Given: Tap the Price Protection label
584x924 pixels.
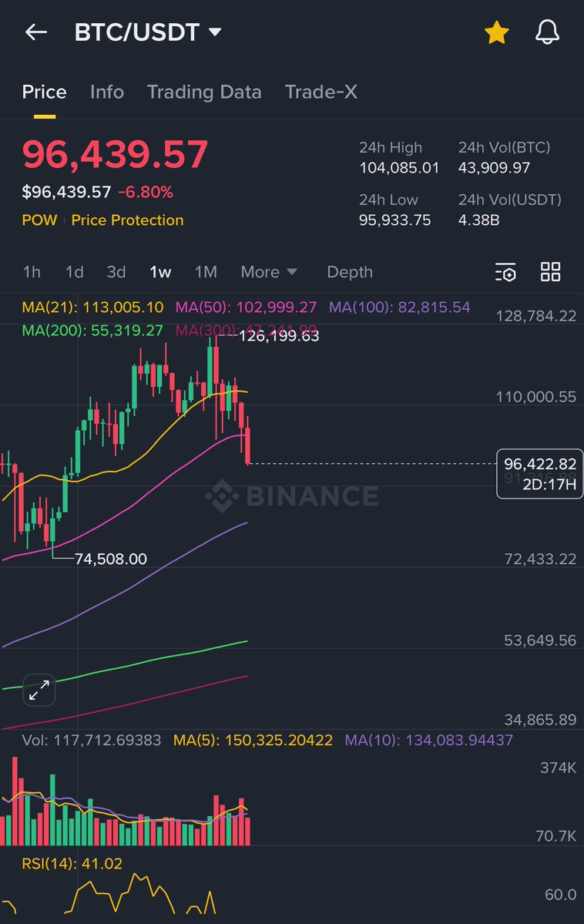Looking at the screenshot, I should 127,220.
